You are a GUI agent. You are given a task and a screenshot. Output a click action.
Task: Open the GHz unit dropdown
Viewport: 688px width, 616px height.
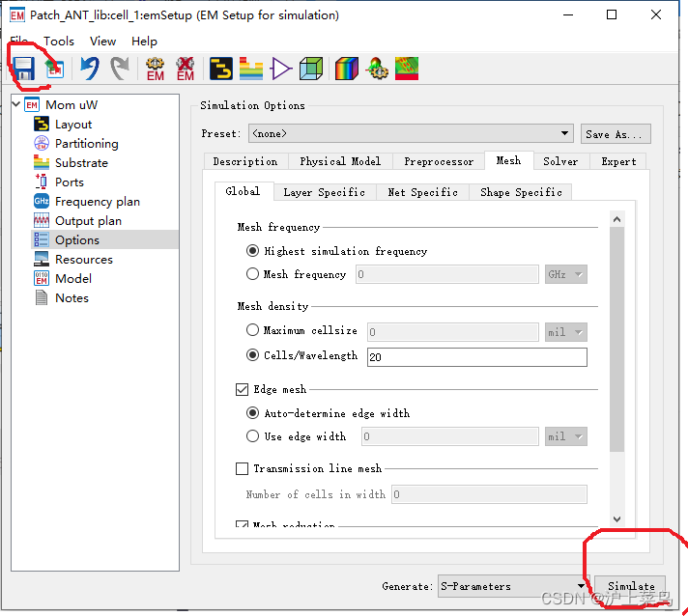[x=566, y=274]
